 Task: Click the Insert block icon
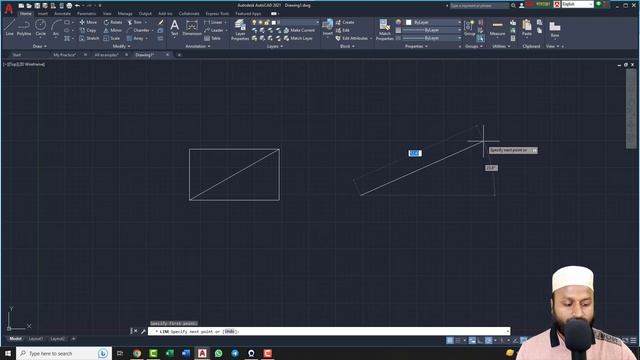point(327,28)
